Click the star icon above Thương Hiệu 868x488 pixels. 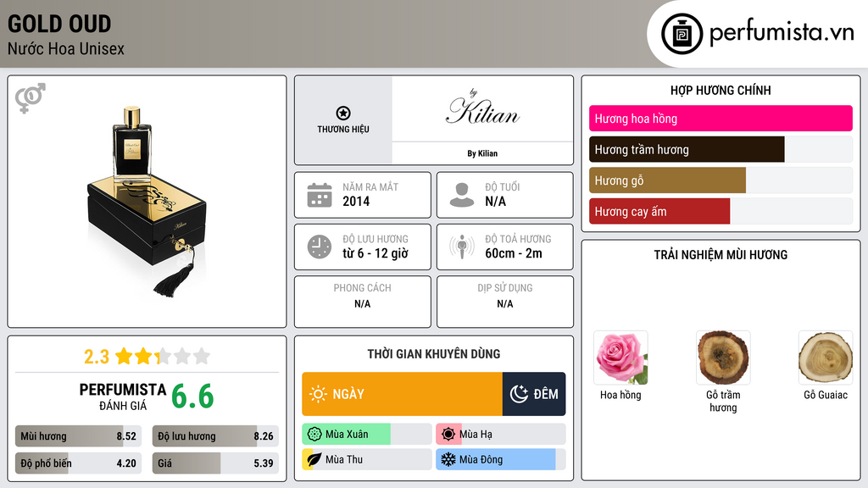tap(342, 113)
